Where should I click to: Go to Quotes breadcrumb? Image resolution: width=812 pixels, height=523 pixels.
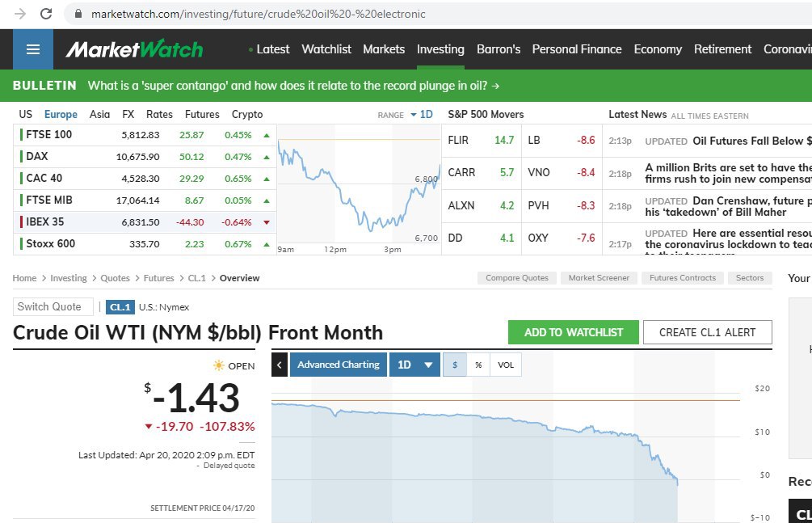pyautogui.click(x=115, y=278)
